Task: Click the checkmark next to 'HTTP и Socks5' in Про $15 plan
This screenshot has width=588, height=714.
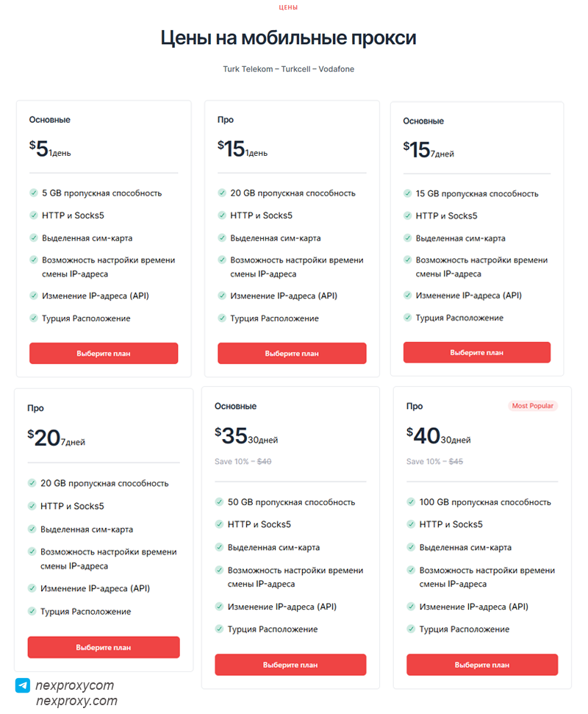Action: 221,215
